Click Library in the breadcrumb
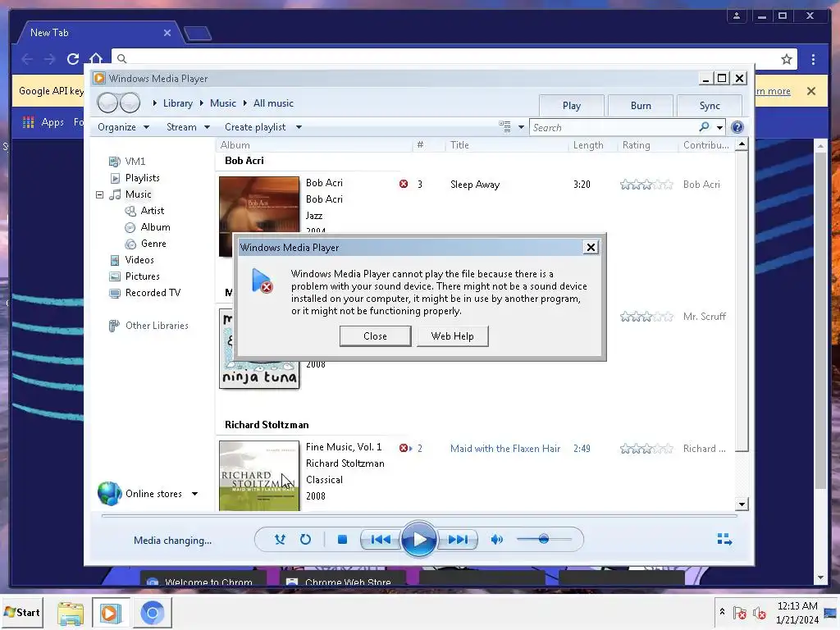 pyautogui.click(x=178, y=103)
